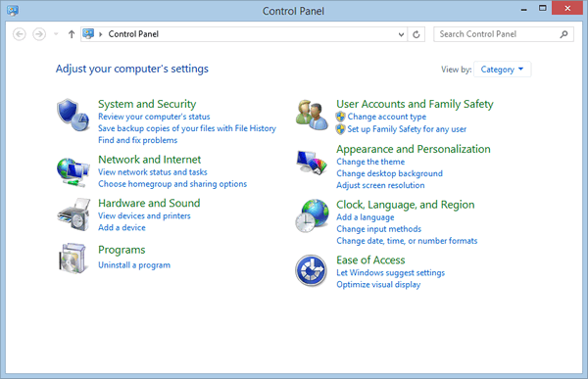
Task: Expand the View by Category dropdown
Action: (502, 70)
